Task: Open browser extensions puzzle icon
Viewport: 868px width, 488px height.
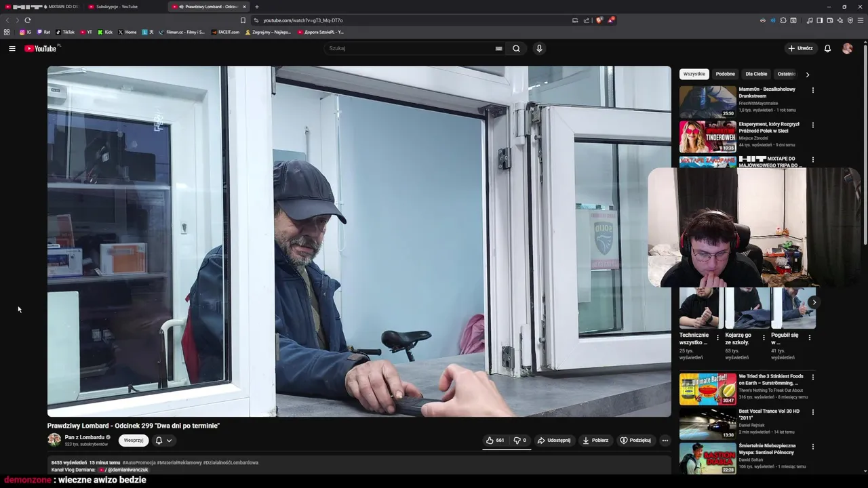Action: [783, 20]
